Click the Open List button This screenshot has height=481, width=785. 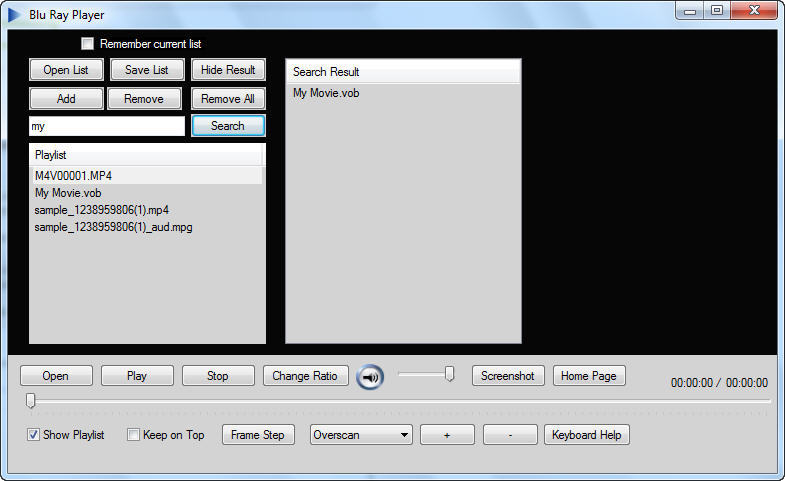66,70
